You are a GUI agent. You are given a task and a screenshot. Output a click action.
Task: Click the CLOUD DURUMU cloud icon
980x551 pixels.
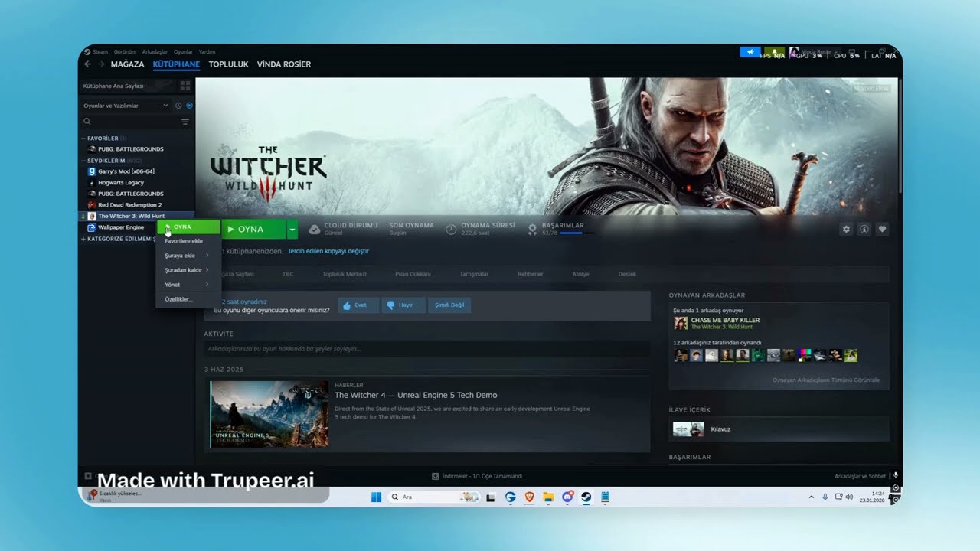[x=314, y=229]
